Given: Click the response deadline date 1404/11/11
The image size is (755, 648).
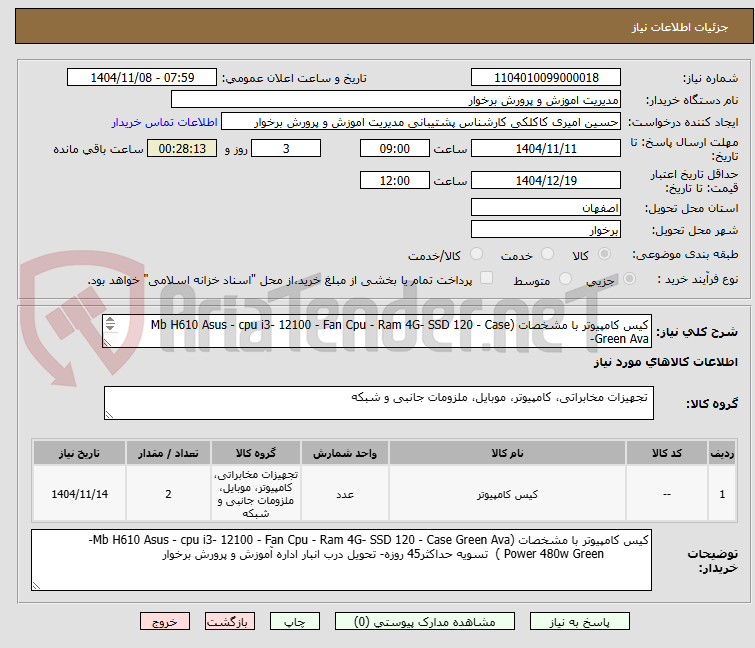Looking at the screenshot, I should click(546, 148).
